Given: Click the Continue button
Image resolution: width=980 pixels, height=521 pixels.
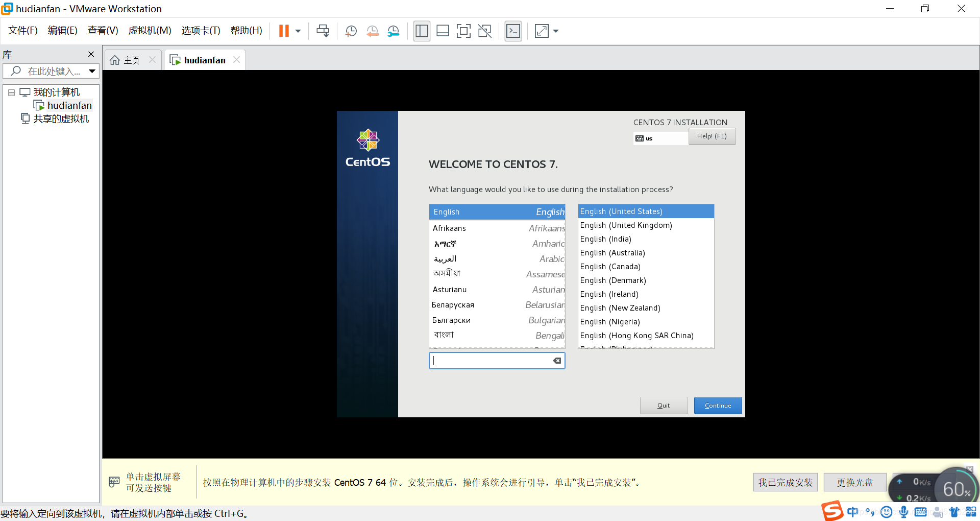Looking at the screenshot, I should 718,406.
